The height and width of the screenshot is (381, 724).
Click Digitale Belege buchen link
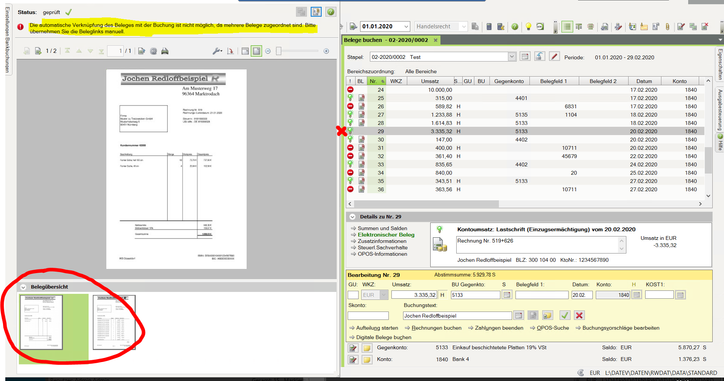pos(383,337)
